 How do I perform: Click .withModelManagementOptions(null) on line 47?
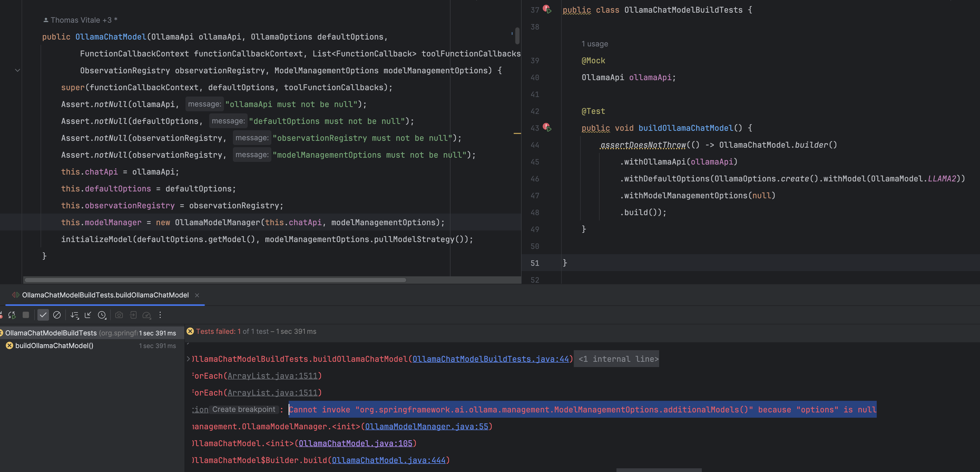click(x=697, y=196)
